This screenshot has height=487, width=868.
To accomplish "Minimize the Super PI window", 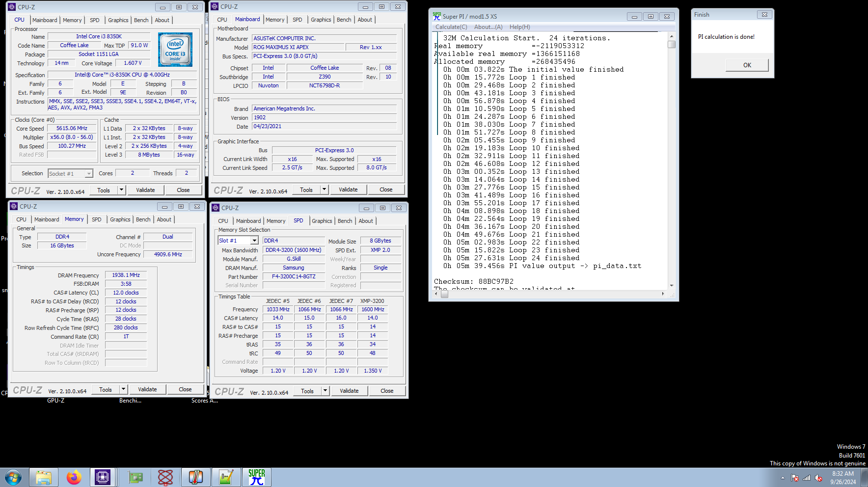I will click(x=634, y=16).
